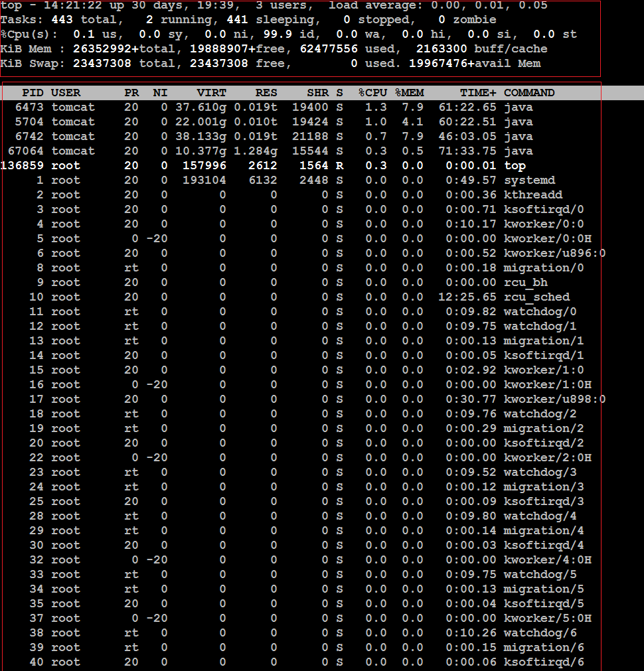Viewport: 644px width, 671px height.
Task: Click the PID column header
Action: pyautogui.click(x=33, y=92)
